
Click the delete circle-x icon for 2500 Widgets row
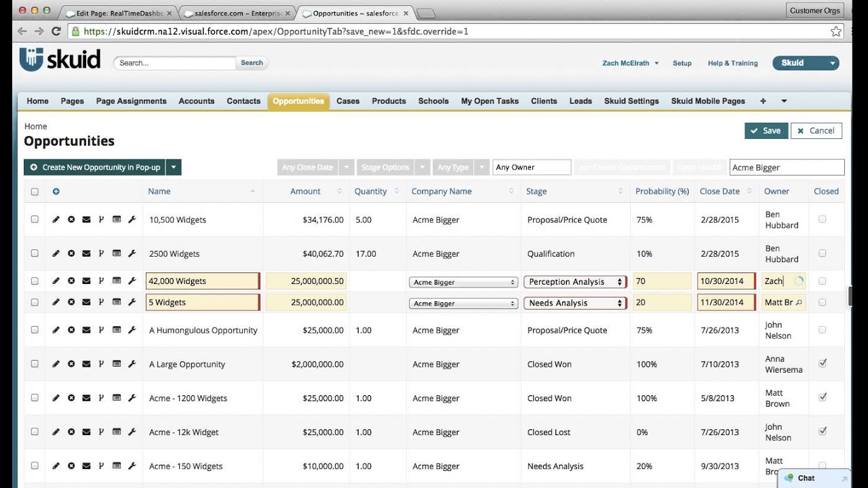[71, 253]
